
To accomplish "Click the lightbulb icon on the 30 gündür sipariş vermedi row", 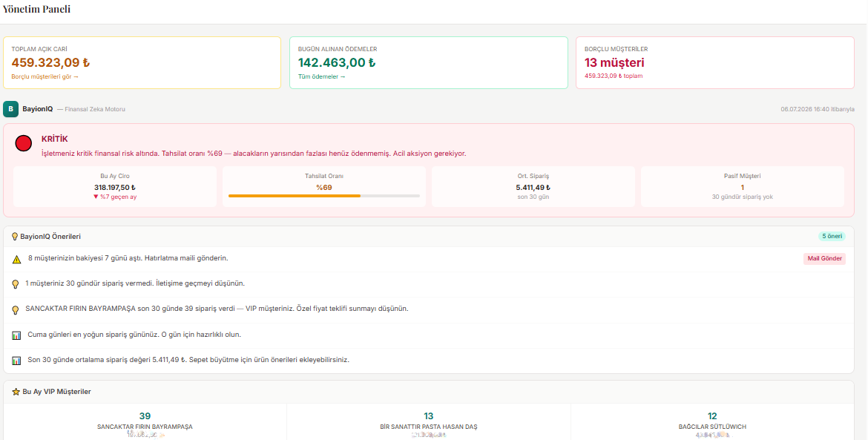I will click(16, 284).
